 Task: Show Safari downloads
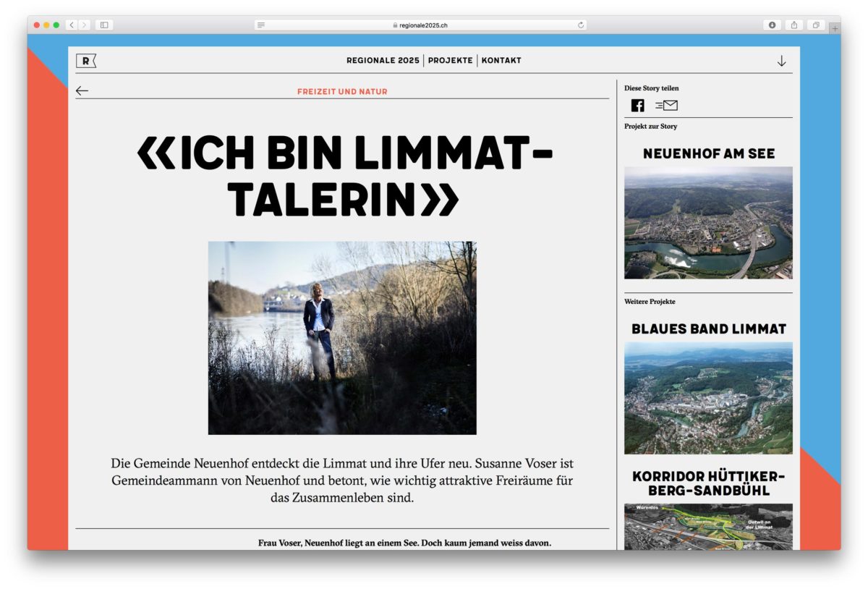point(772,25)
